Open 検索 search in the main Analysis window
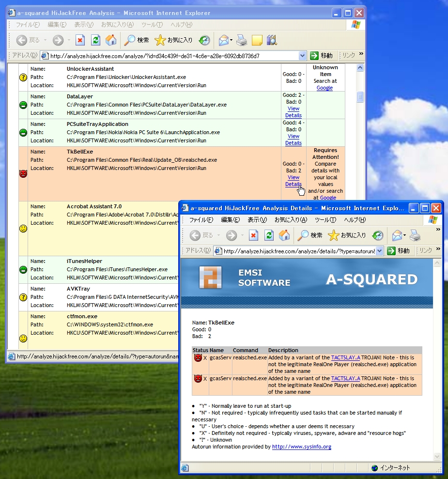The height and width of the screenshot is (479, 448). pyautogui.click(x=137, y=40)
